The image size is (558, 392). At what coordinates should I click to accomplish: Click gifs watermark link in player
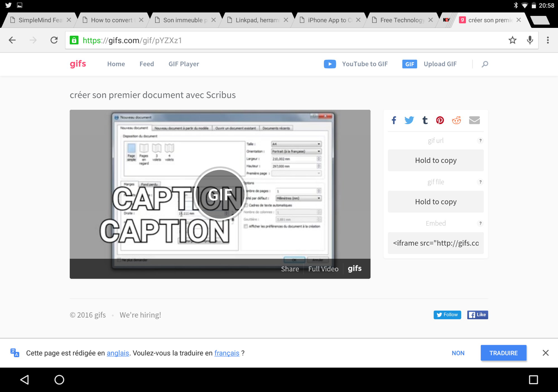click(x=355, y=268)
